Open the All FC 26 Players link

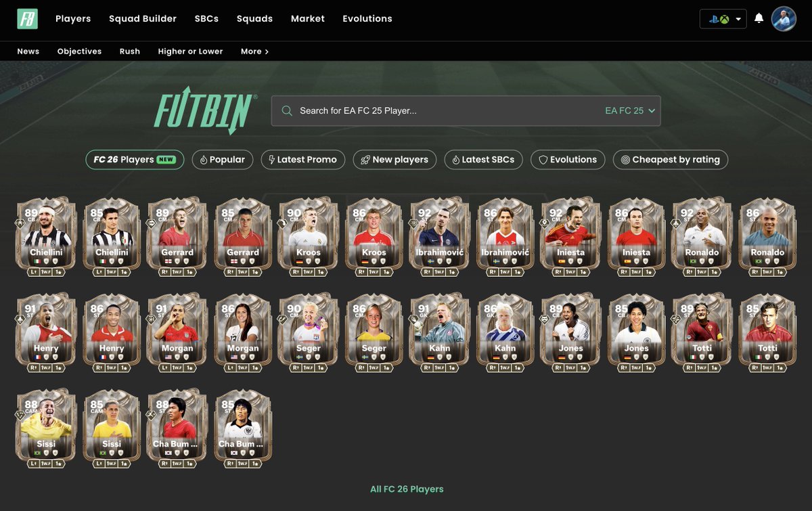point(407,489)
